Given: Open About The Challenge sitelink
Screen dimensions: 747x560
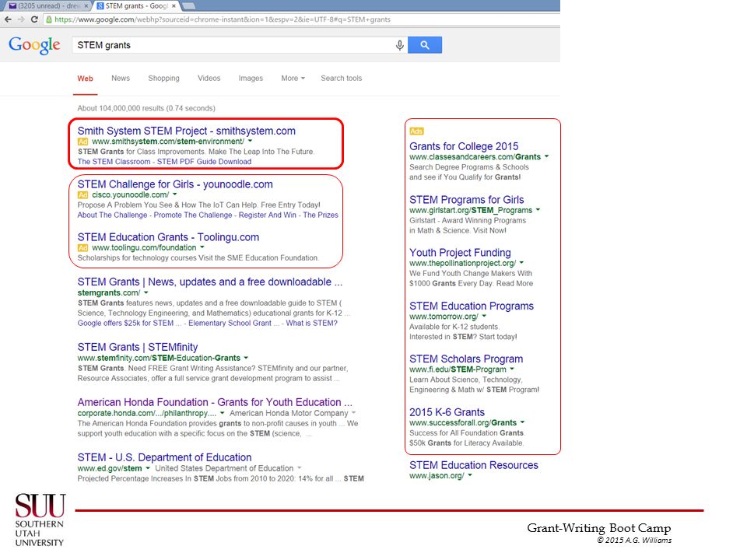Looking at the screenshot, I should click(112, 215).
